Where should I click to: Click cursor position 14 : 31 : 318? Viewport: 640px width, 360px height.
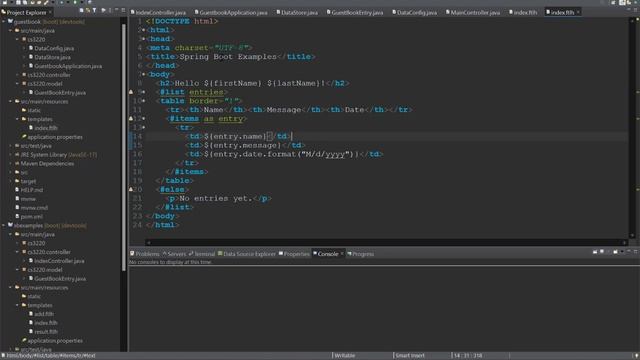click(x=467, y=356)
